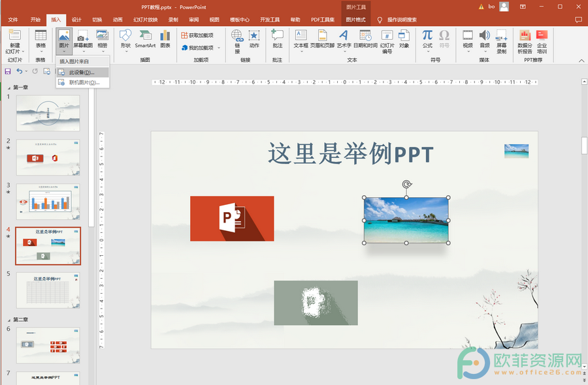This screenshot has height=385, width=588.
Task: Choose 联机图片(O)... online pictures
Action: 83,82
